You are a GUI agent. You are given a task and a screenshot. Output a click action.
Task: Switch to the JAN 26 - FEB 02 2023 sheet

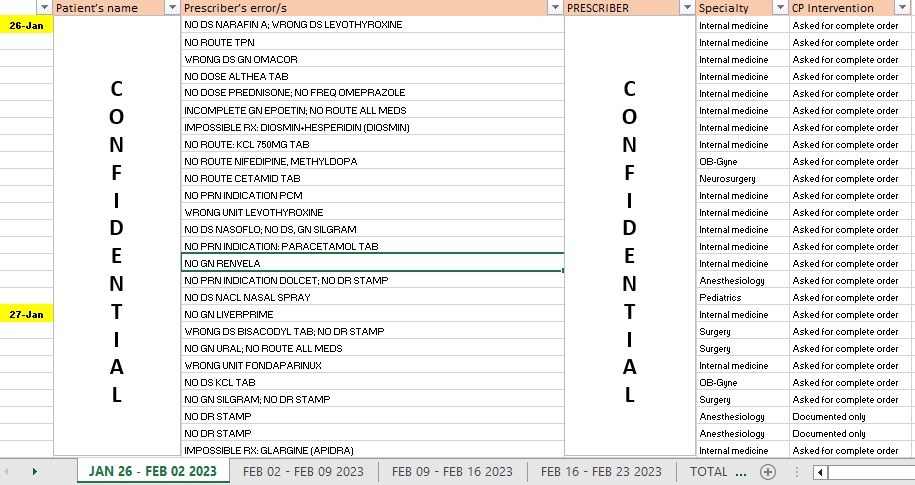152,472
